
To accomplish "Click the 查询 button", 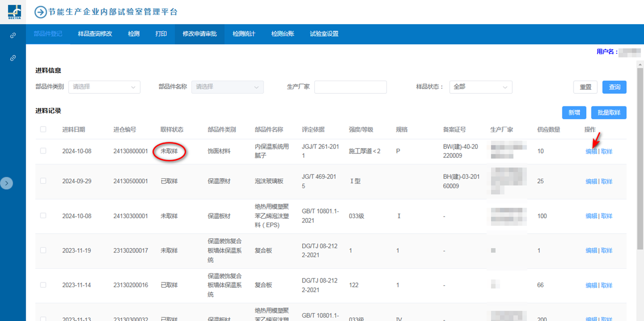I will coord(615,87).
